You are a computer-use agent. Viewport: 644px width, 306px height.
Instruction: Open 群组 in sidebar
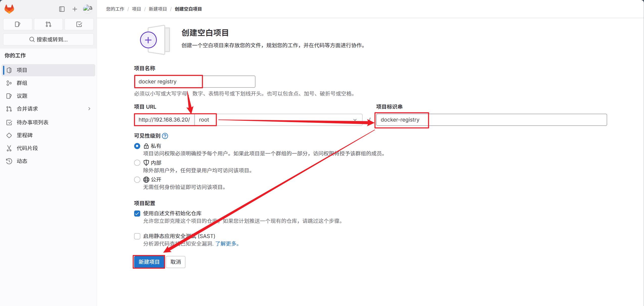pos(22,83)
